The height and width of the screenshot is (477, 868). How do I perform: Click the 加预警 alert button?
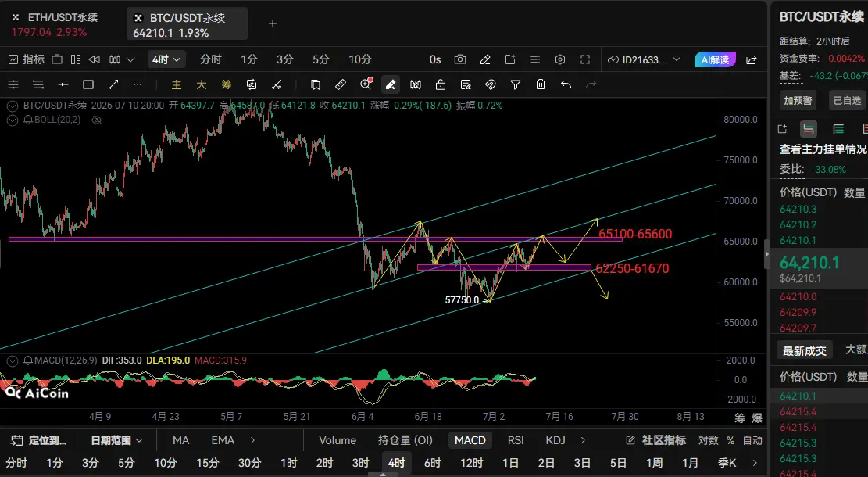[x=798, y=100]
